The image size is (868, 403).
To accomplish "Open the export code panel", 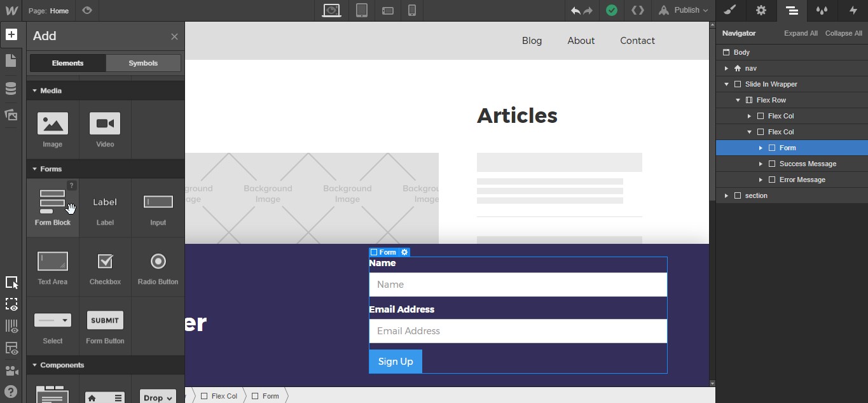I will (x=638, y=10).
